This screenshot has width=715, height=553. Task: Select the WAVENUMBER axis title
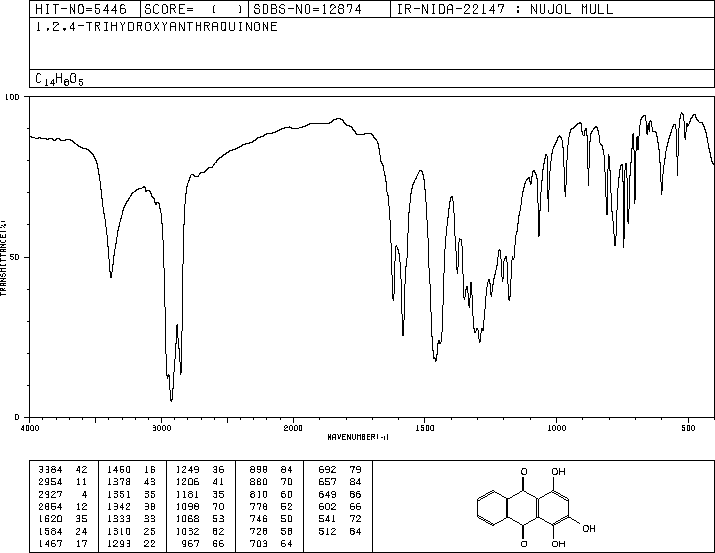(x=358, y=437)
